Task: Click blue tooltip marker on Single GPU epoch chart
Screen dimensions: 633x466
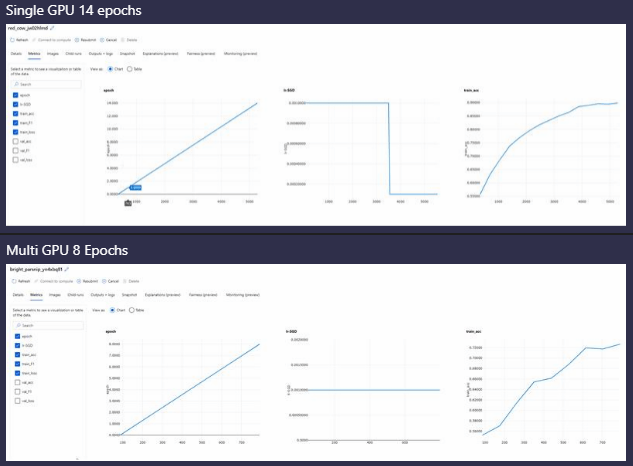Action: point(136,187)
